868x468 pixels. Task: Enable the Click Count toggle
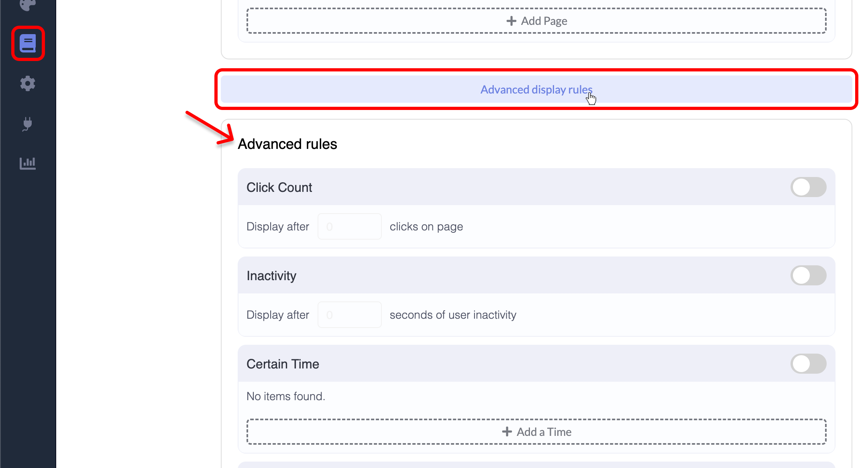tap(809, 187)
